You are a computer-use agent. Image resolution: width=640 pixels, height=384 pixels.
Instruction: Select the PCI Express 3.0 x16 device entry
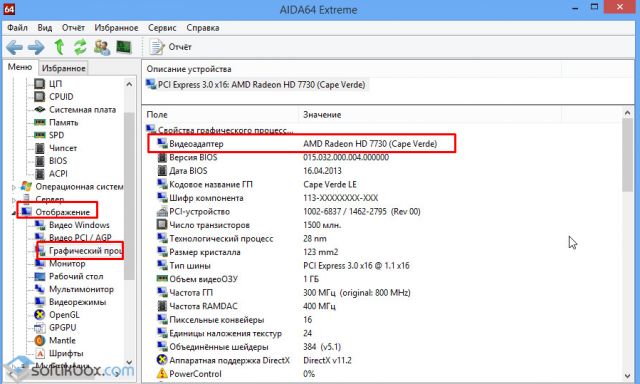coord(256,85)
